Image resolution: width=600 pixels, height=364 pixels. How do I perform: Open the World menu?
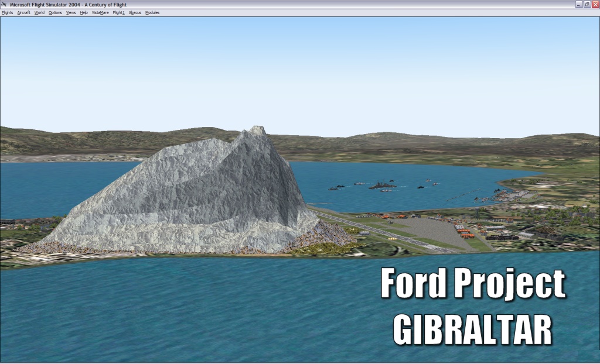(39, 13)
